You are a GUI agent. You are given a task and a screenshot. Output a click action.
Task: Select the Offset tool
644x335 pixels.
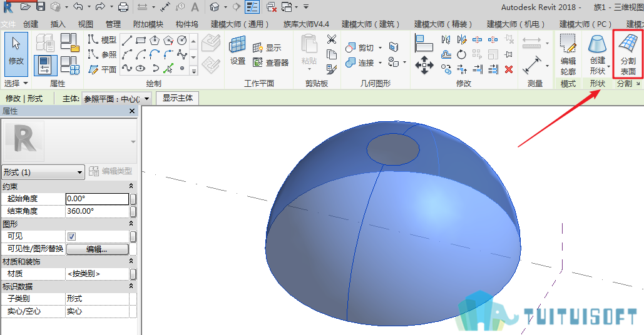coord(446,54)
